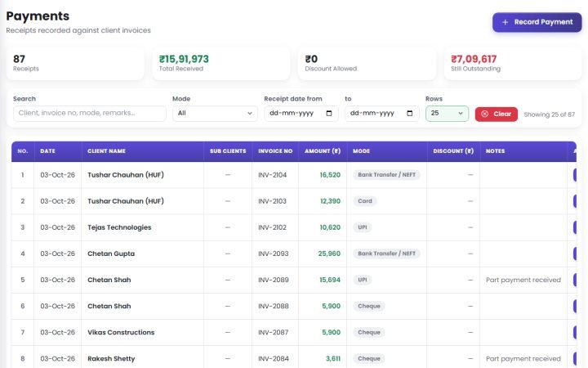Click amount 25,960
Screen dimensions: 588x368
point(329,254)
